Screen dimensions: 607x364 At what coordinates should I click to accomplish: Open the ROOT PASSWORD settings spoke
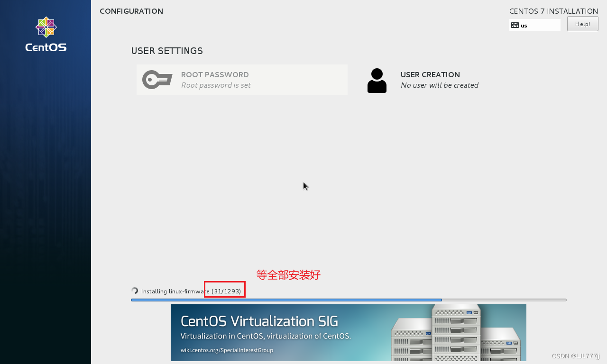(x=242, y=80)
